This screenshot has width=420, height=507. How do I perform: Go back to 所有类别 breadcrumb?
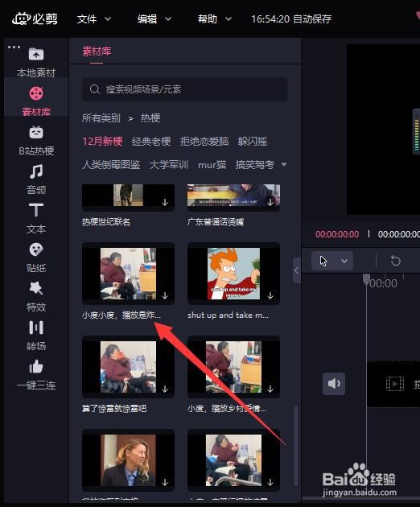click(101, 118)
